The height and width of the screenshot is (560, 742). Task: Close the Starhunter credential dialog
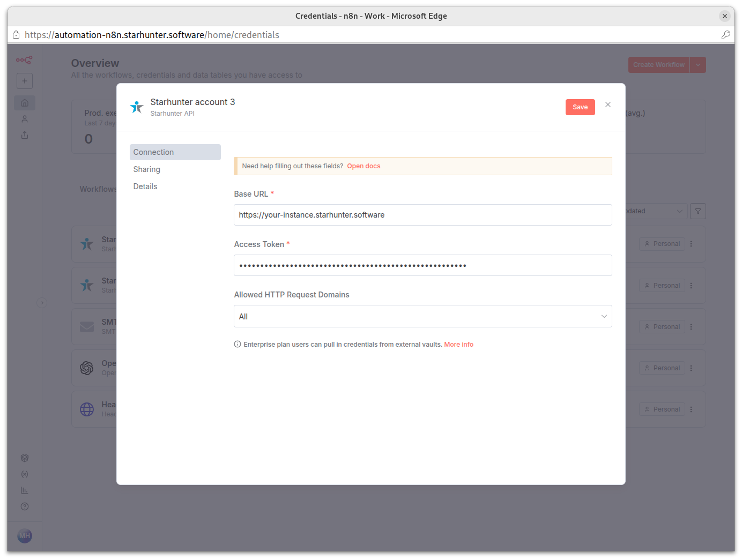tap(608, 104)
